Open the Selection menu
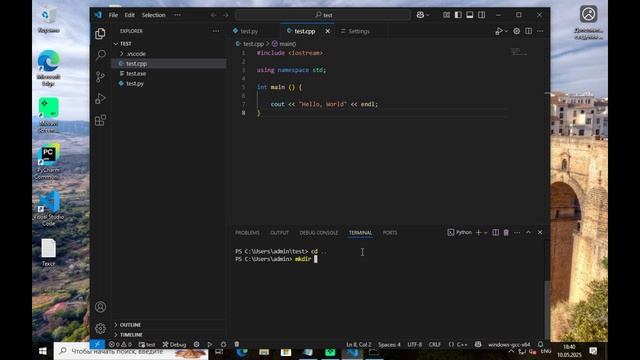The image size is (640, 360). (x=153, y=15)
